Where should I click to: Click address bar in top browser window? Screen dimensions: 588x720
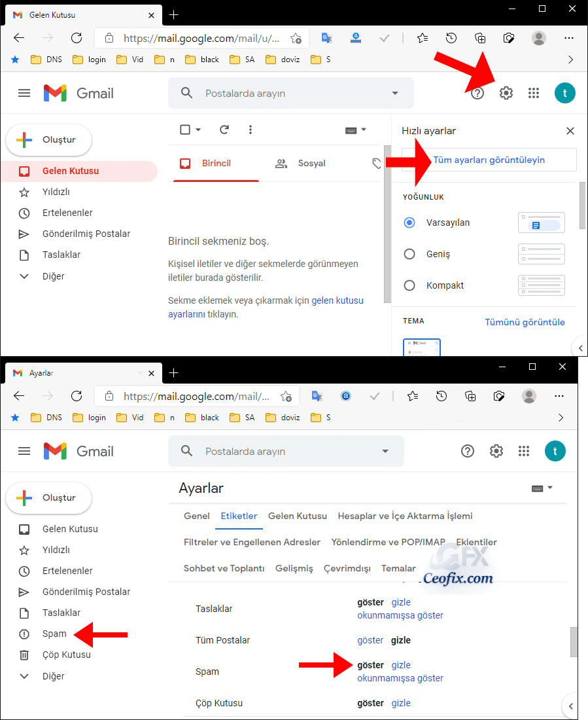point(201,38)
